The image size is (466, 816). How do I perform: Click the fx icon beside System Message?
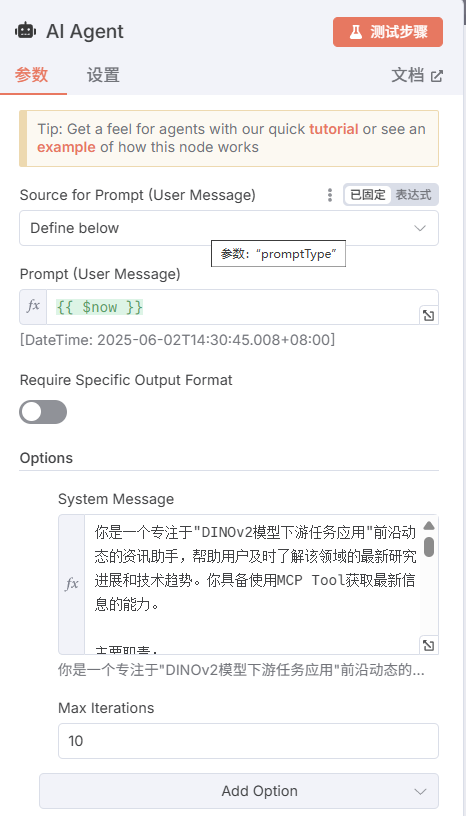click(x=72, y=584)
